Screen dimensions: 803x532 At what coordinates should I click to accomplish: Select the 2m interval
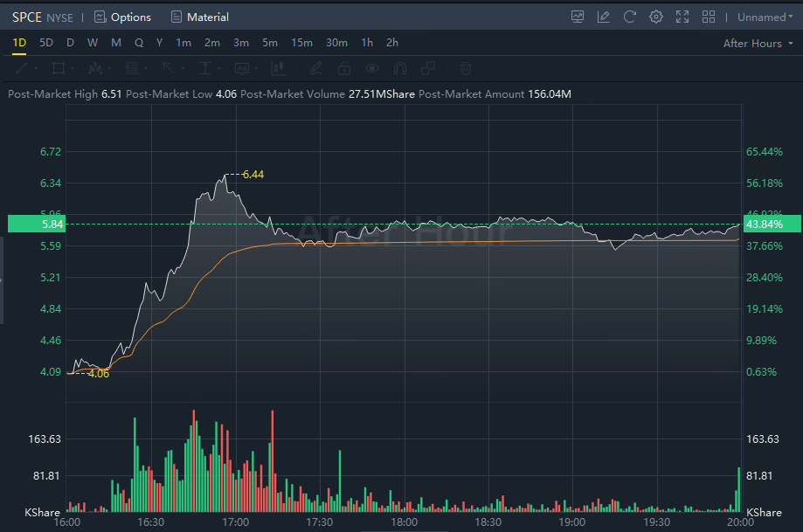(x=212, y=43)
